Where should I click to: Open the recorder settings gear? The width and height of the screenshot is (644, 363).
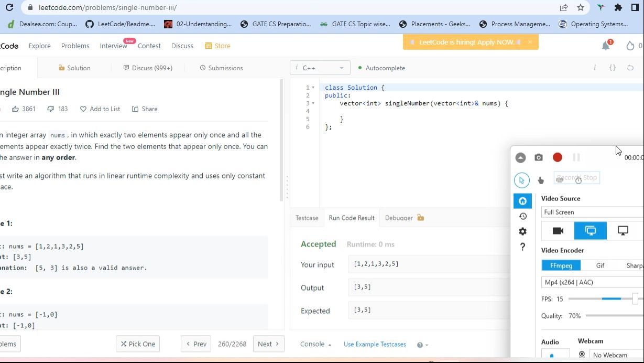[x=522, y=231]
